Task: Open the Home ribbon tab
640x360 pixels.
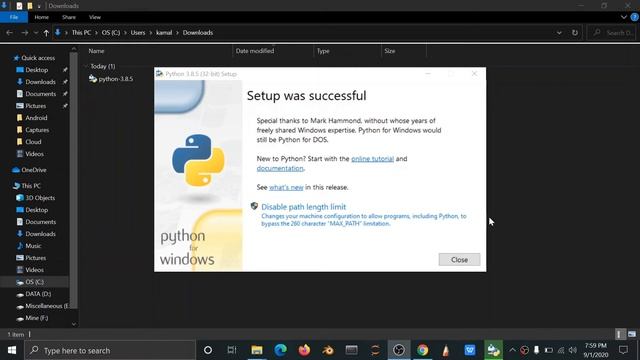Action: point(42,17)
